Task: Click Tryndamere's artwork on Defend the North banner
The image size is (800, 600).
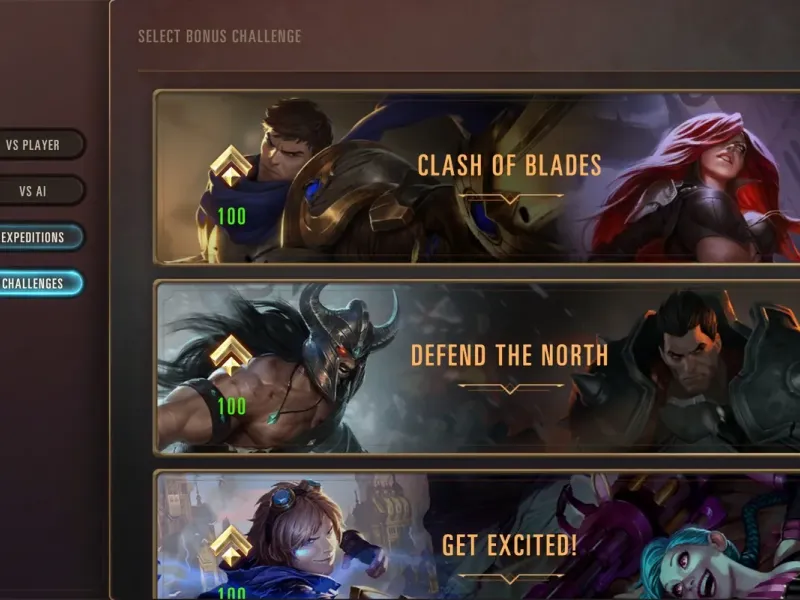Action: tap(286, 372)
